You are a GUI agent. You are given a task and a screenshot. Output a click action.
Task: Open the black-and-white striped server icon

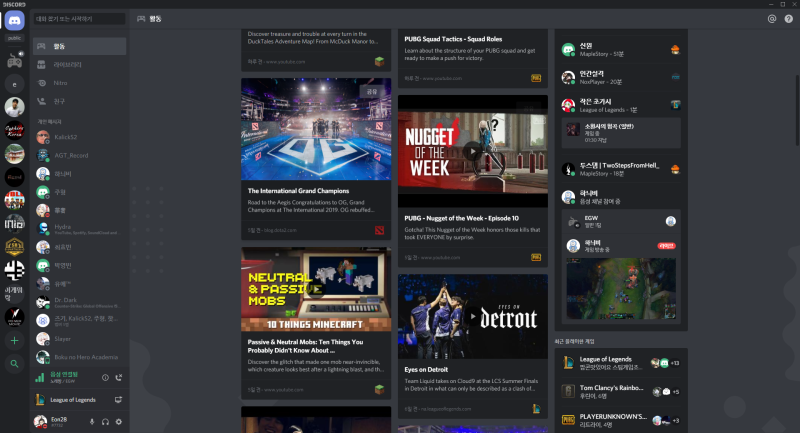(14, 270)
